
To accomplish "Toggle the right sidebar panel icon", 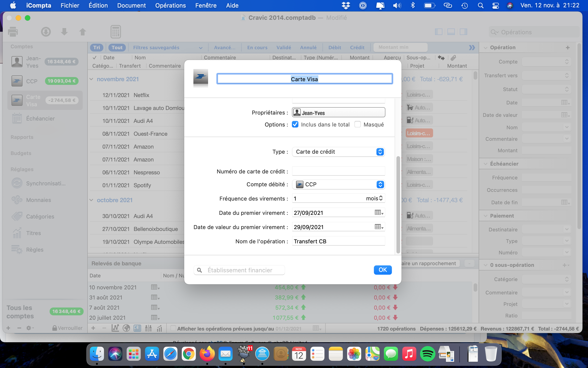I will tap(463, 32).
